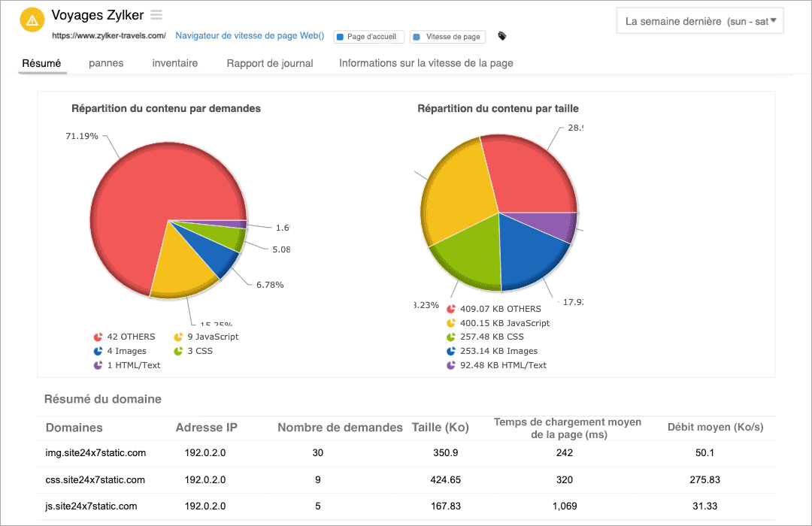This screenshot has width=812, height=526.
Task: Open the Navigateur de vitesse de page link
Action: pos(248,35)
